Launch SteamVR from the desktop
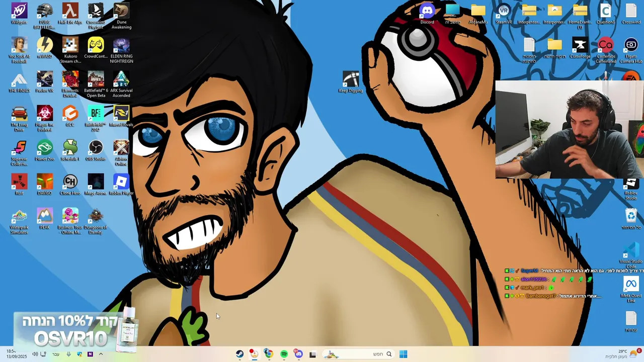This screenshot has width=644, height=362. pos(504,14)
